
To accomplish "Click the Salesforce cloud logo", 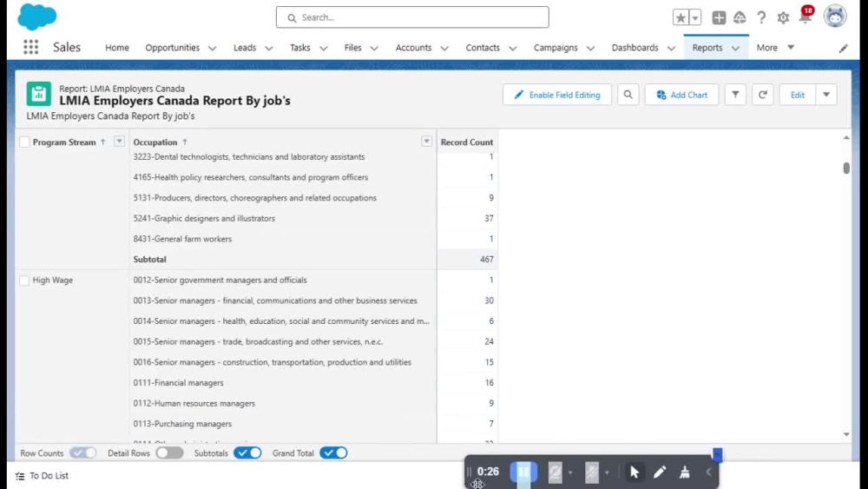I will [36, 17].
